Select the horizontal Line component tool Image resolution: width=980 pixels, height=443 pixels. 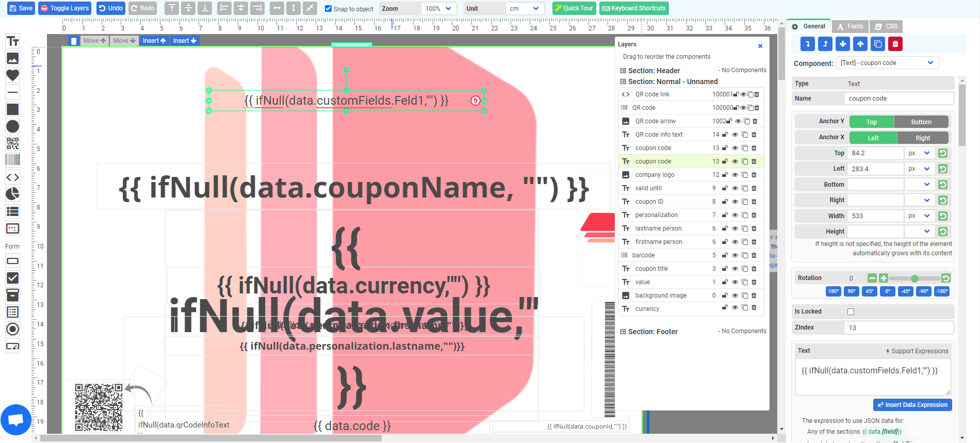tap(12, 92)
